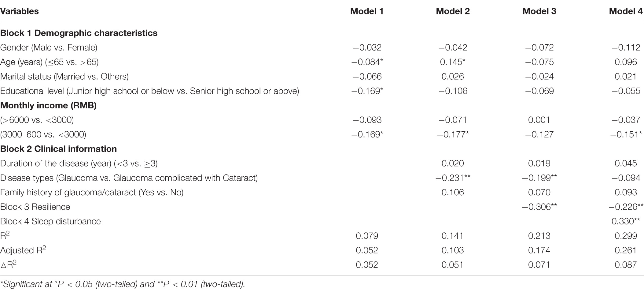Select the Model 2 column header
This screenshot has height=289, width=644.
click(453, 11)
